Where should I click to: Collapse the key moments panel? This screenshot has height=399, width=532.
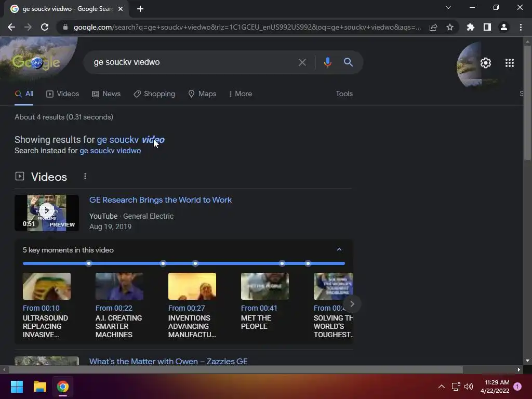(x=339, y=250)
